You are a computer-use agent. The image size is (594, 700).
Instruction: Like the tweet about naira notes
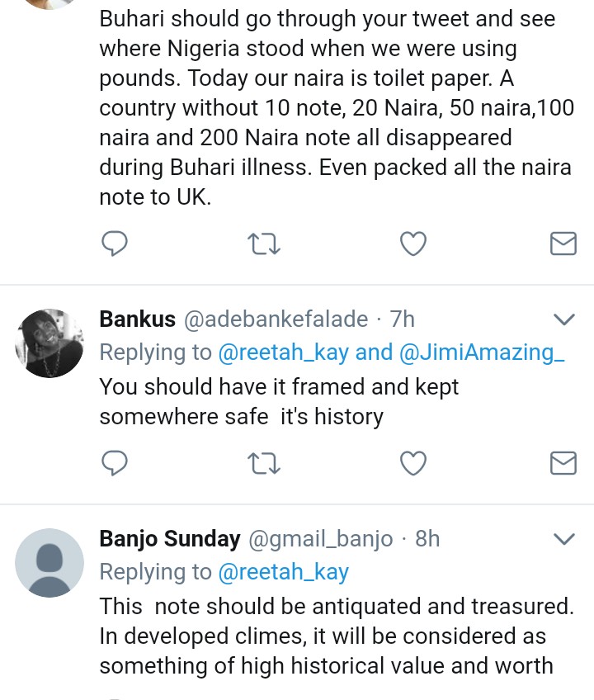pyautogui.click(x=412, y=244)
